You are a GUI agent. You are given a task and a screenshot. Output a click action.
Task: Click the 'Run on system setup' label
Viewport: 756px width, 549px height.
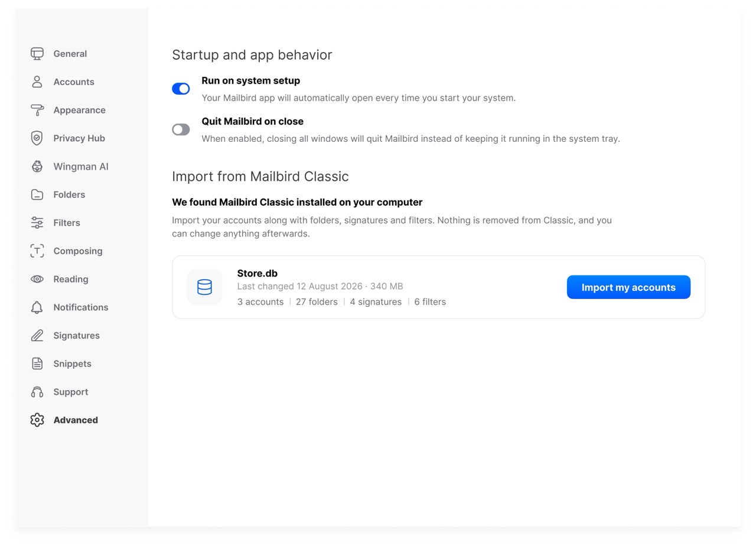(x=250, y=81)
